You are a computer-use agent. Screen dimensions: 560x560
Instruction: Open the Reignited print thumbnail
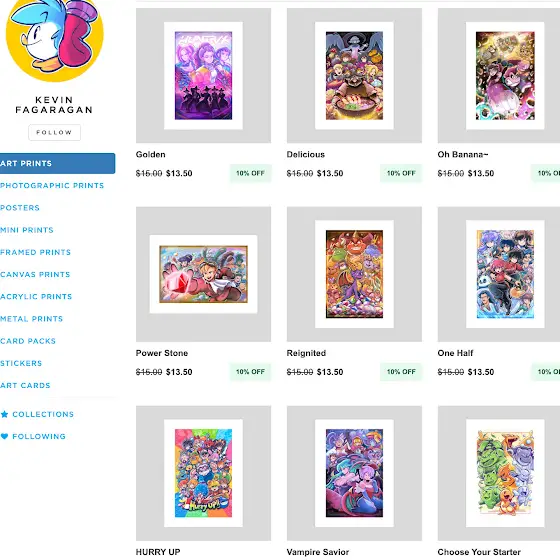pos(354,274)
